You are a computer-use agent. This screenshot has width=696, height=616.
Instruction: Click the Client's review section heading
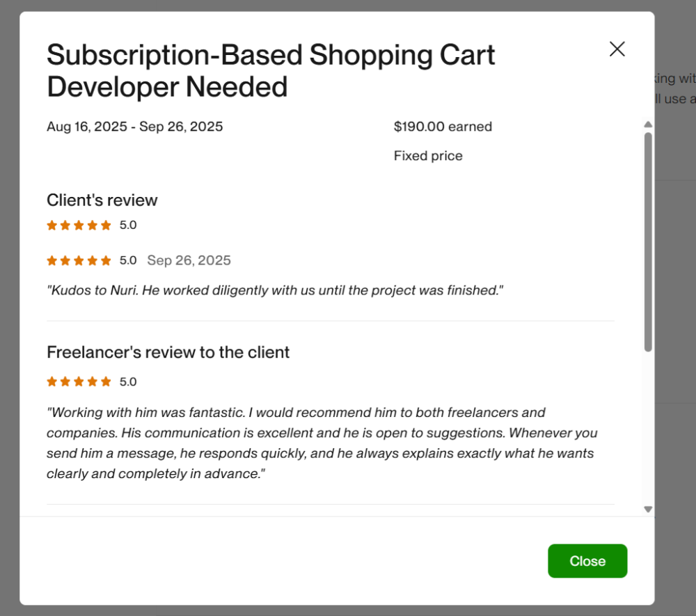coord(102,200)
